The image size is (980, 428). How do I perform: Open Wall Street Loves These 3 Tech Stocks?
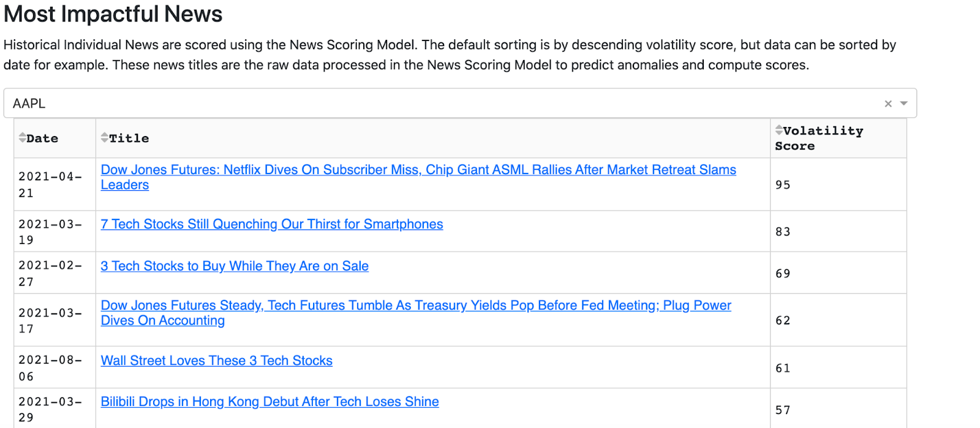pos(216,361)
